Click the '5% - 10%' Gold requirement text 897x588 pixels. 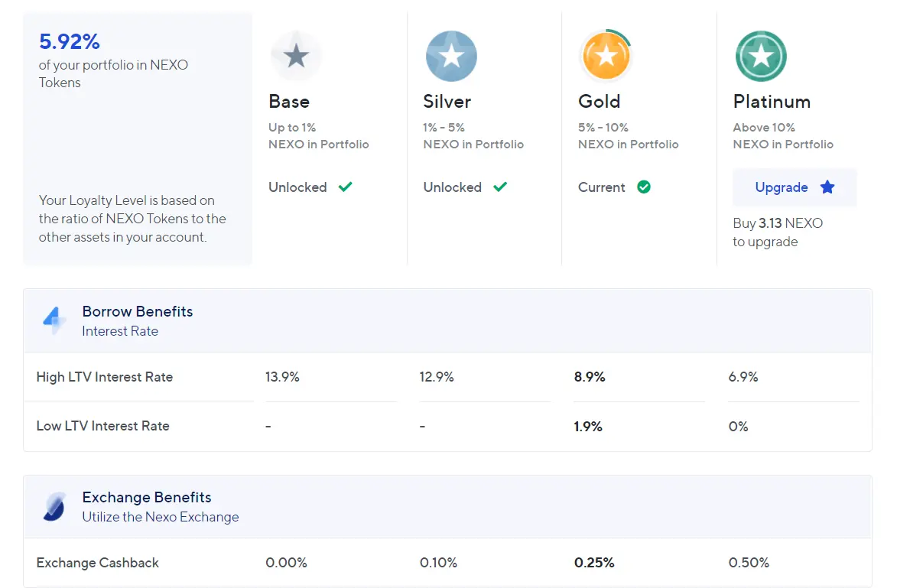point(603,128)
